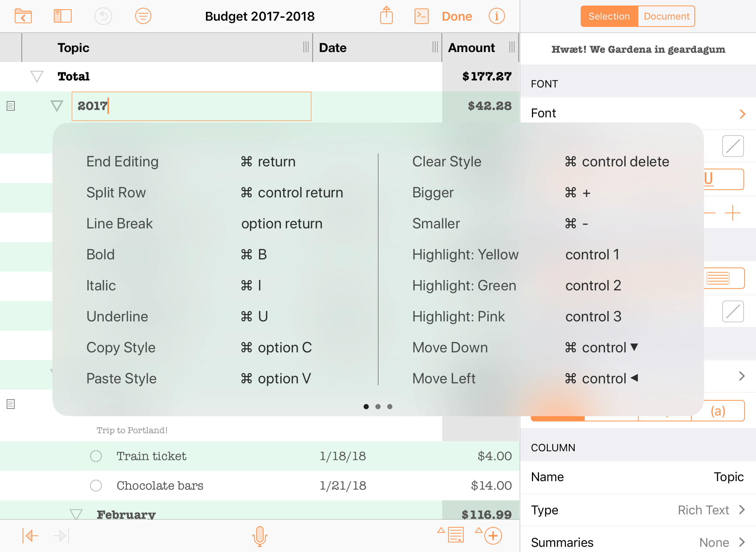756x552 pixels.
Task: Toggle the Total row collapse triangle
Action: [x=37, y=76]
